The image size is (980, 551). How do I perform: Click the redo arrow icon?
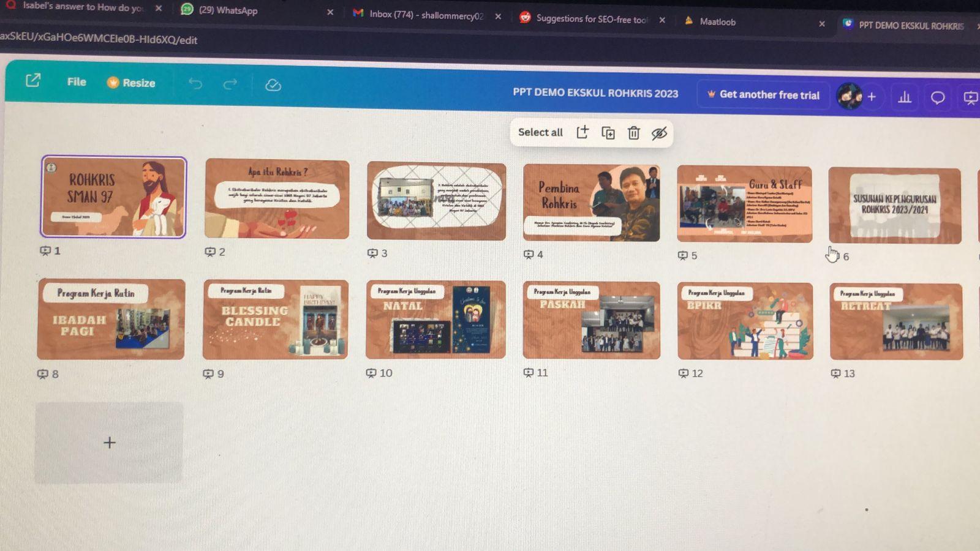tap(230, 84)
